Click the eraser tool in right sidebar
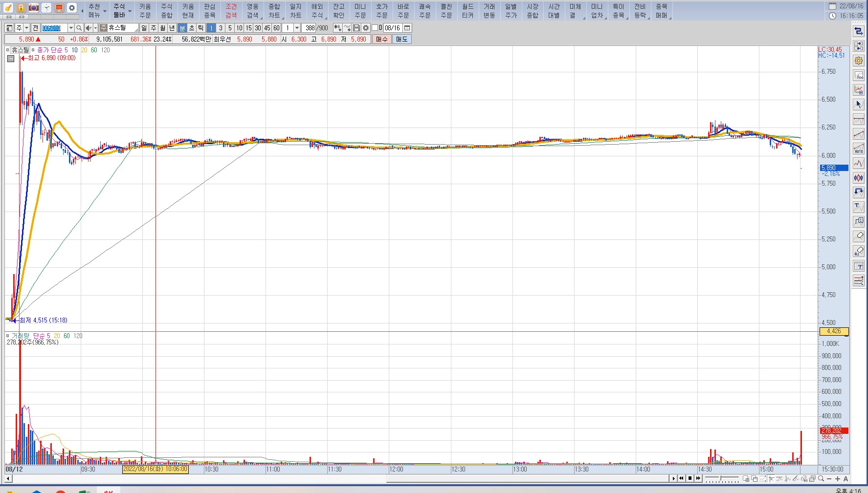The width and height of the screenshot is (868, 493). pos(859,236)
